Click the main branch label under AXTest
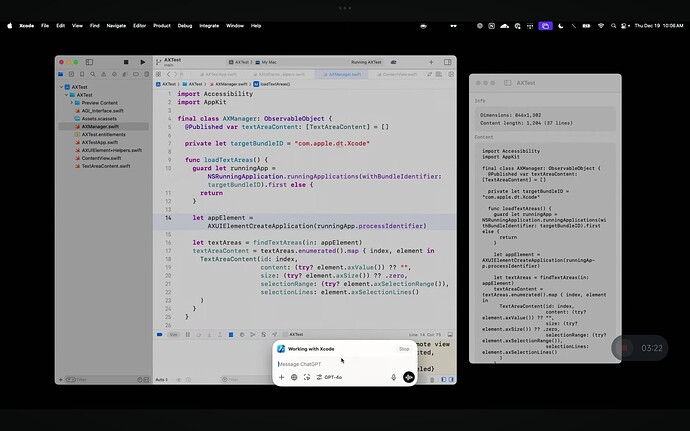The height and width of the screenshot is (431, 690). pos(169,65)
